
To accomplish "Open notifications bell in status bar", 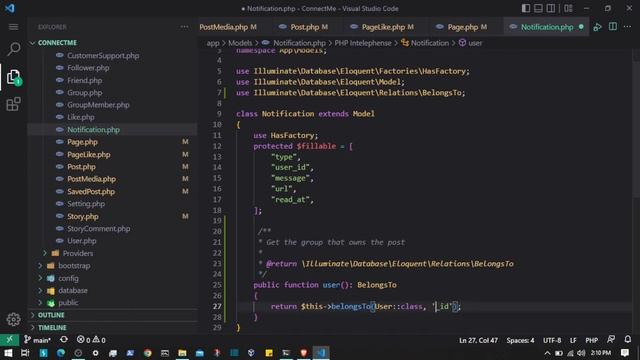I will point(628,340).
